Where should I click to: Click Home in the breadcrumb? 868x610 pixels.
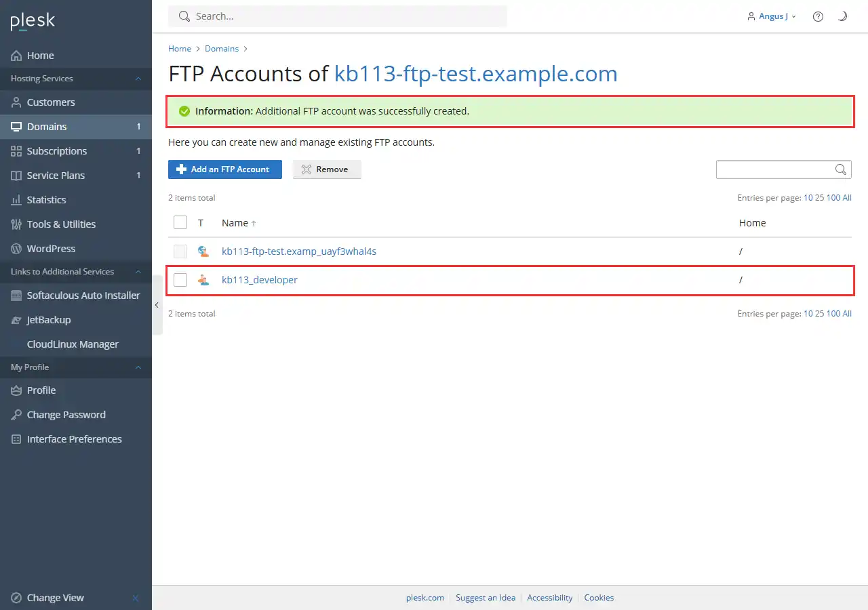coord(180,49)
